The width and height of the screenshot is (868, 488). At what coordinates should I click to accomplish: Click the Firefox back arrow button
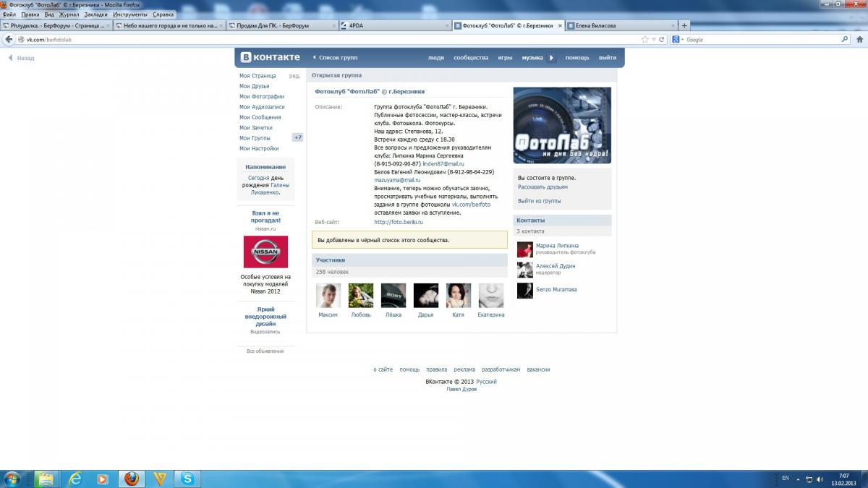pos(9,40)
